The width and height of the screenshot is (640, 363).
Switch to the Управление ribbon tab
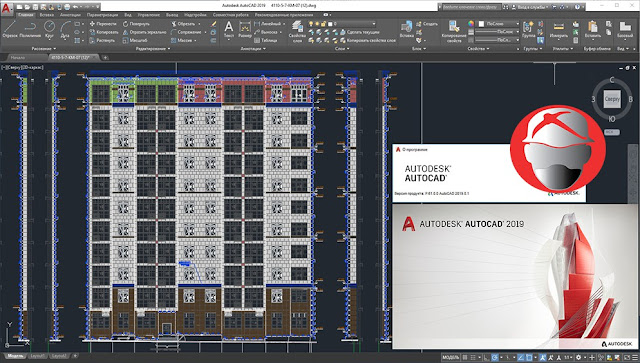coord(149,15)
